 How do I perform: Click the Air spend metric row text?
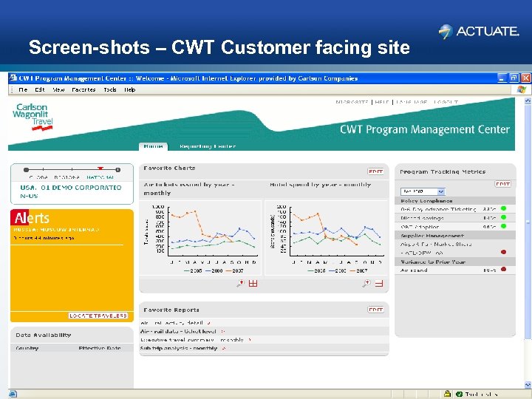click(414, 270)
